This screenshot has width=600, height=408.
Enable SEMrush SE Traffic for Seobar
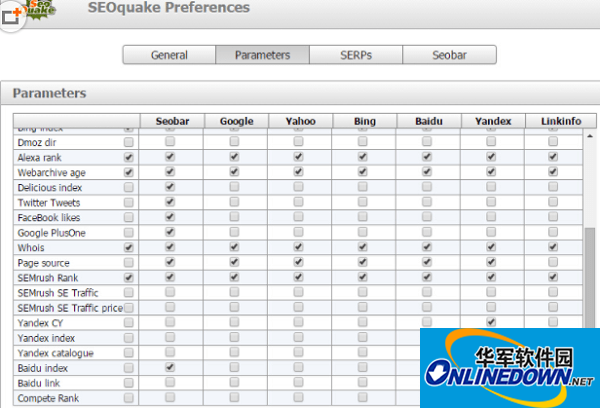click(170, 292)
